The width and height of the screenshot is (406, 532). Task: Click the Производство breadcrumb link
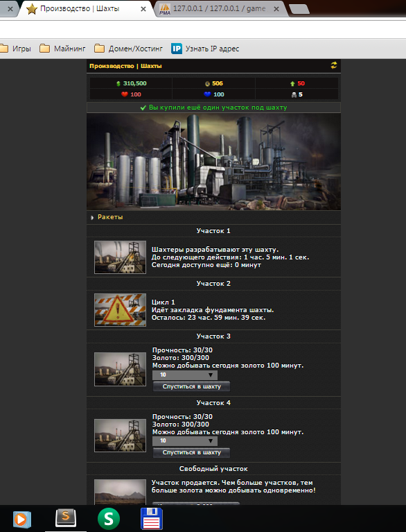click(x=112, y=66)
